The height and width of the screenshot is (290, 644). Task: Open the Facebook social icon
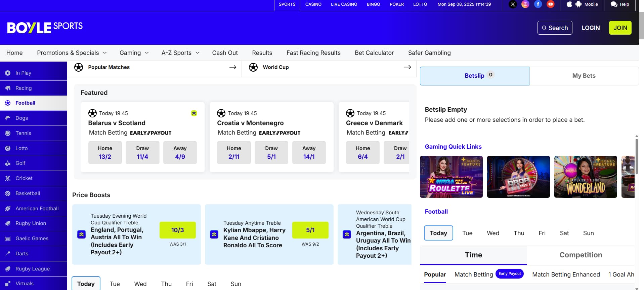tap(538, 4)
